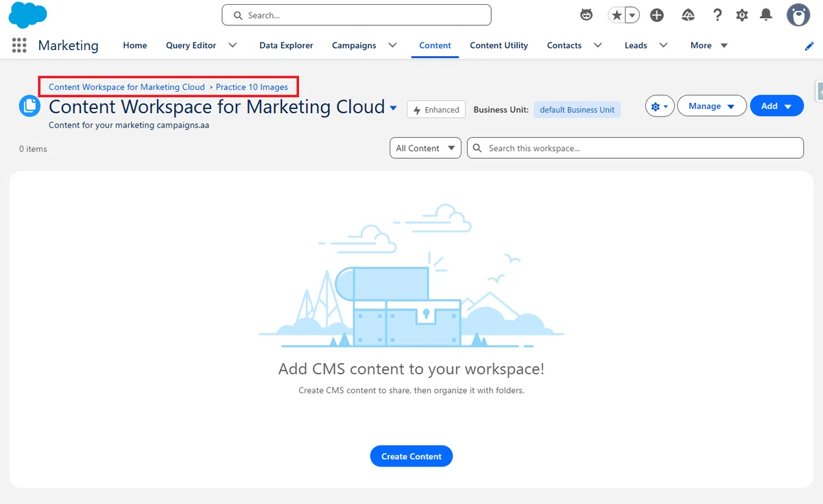Image resolution: width=823 pixels, height=504 pixels.
Task: Open the workspace settings gear dropdown
Action: coord(660,106)
